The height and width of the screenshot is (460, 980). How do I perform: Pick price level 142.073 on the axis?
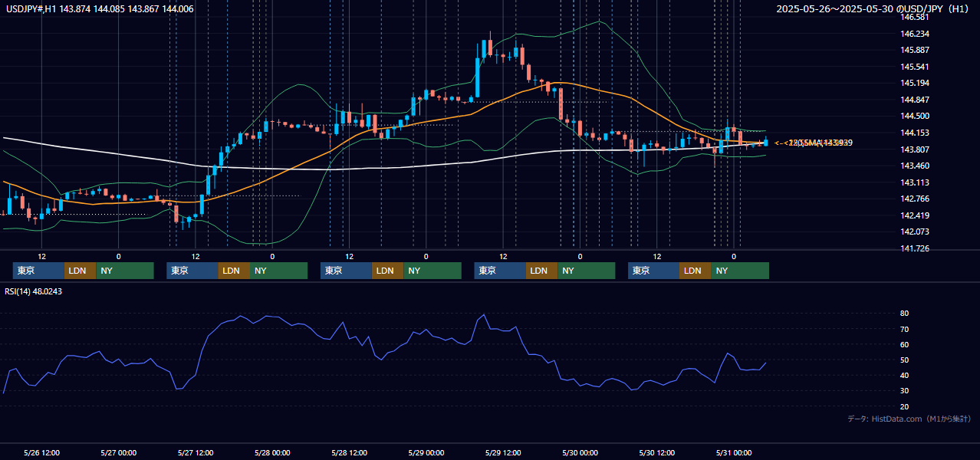tap(915, 232)
